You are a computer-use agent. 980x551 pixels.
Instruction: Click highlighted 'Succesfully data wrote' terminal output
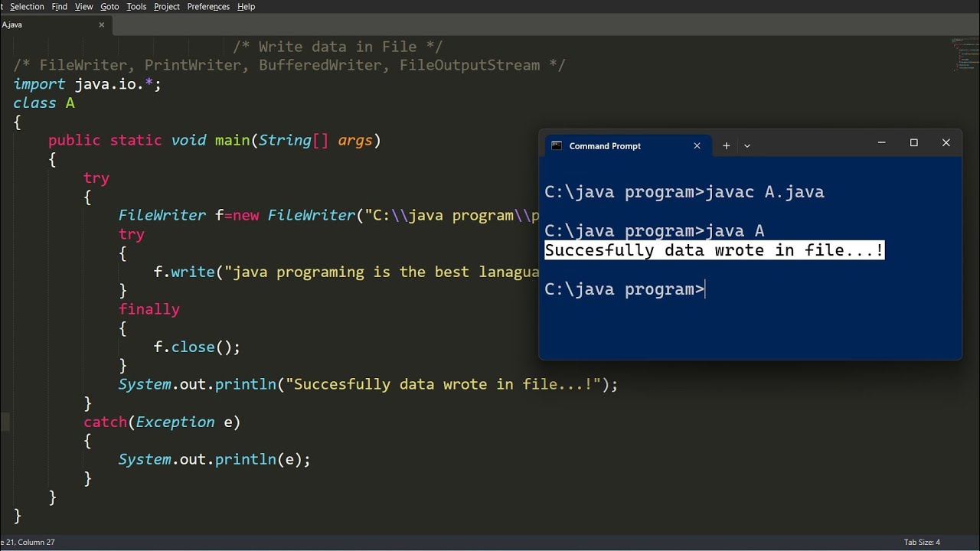(x=714, y=250)
